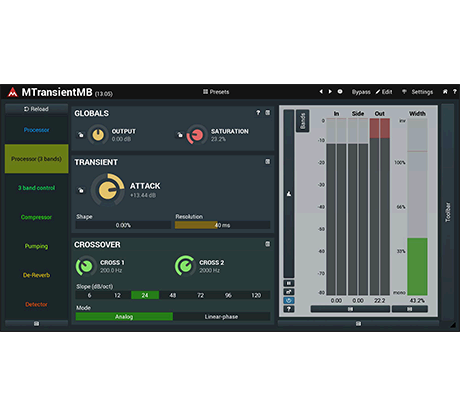Click the menu icon below device list

[36, 324]
